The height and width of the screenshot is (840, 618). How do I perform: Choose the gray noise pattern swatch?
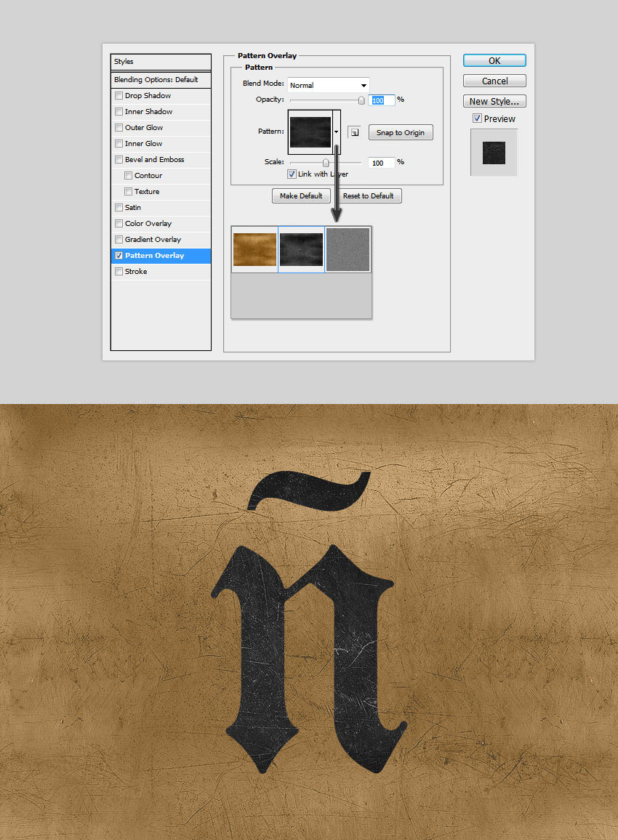click(x=348, y=250)
